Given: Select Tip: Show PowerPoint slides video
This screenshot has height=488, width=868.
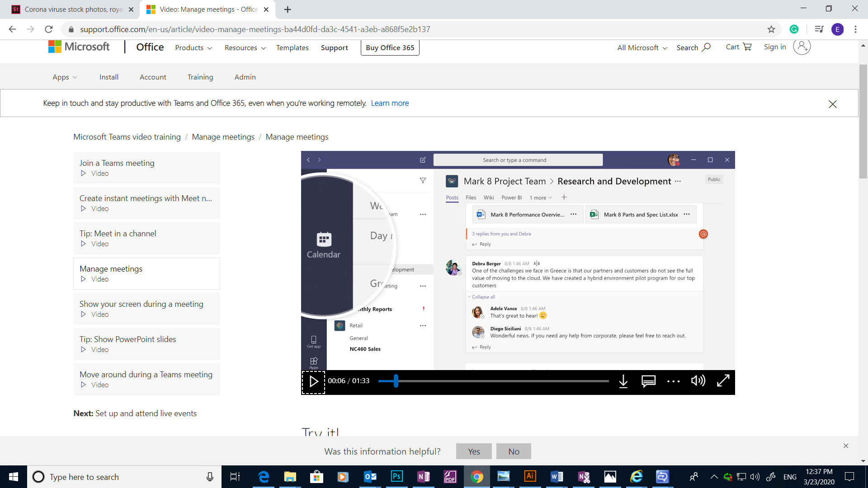Looking at the screenshot, I should click(146, 344).
